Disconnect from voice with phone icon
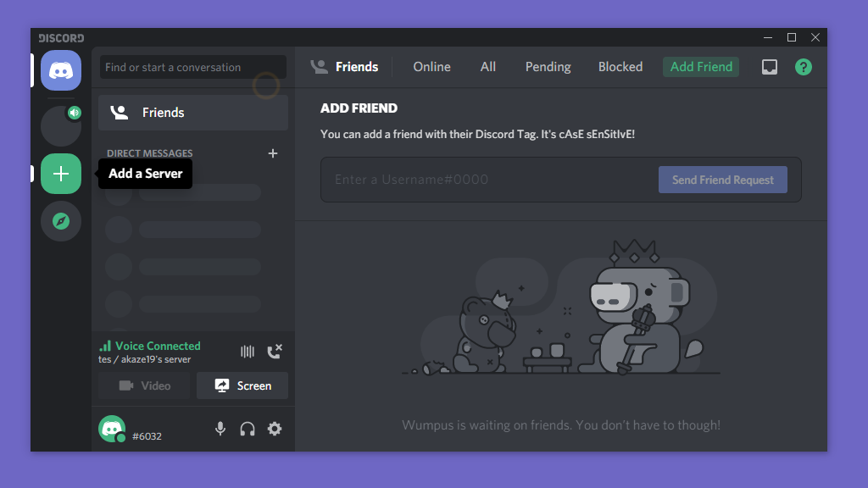Screen dimensions: 868x488 (x=275, y=352)
